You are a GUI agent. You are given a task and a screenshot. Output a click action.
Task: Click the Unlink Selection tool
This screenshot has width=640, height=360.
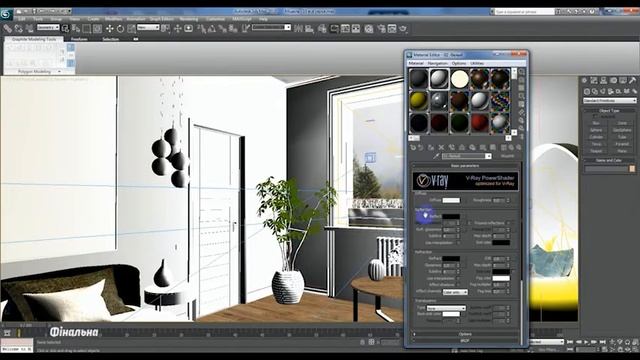18,29
